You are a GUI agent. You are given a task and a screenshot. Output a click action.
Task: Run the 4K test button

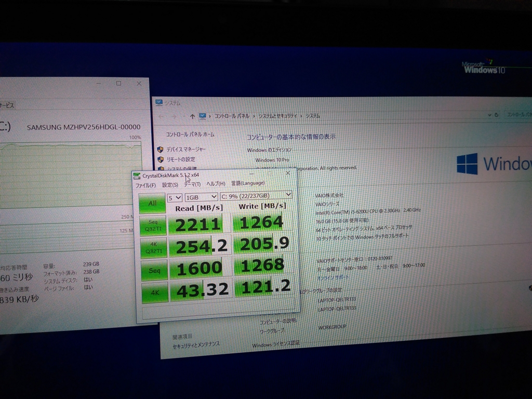(x=155, y=292)
